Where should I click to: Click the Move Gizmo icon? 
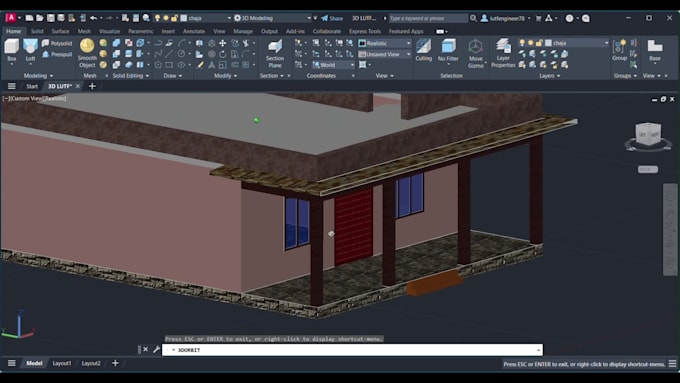[x=475, y=53]
